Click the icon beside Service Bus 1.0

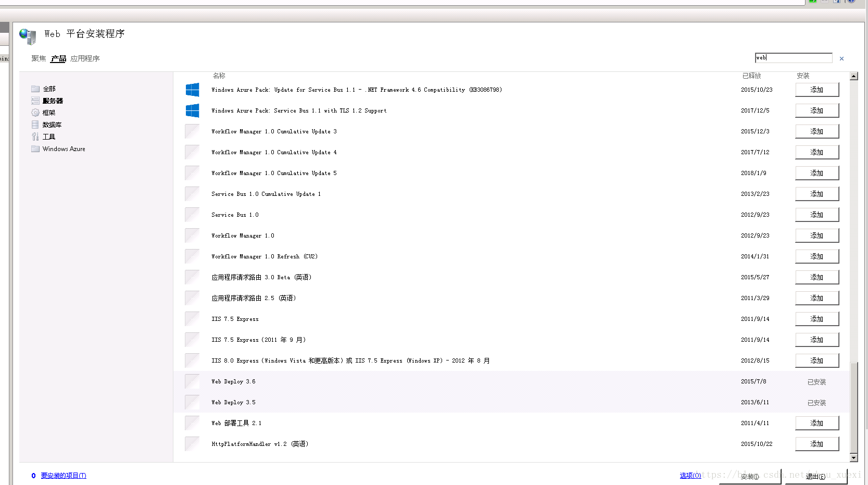(192, 215)
